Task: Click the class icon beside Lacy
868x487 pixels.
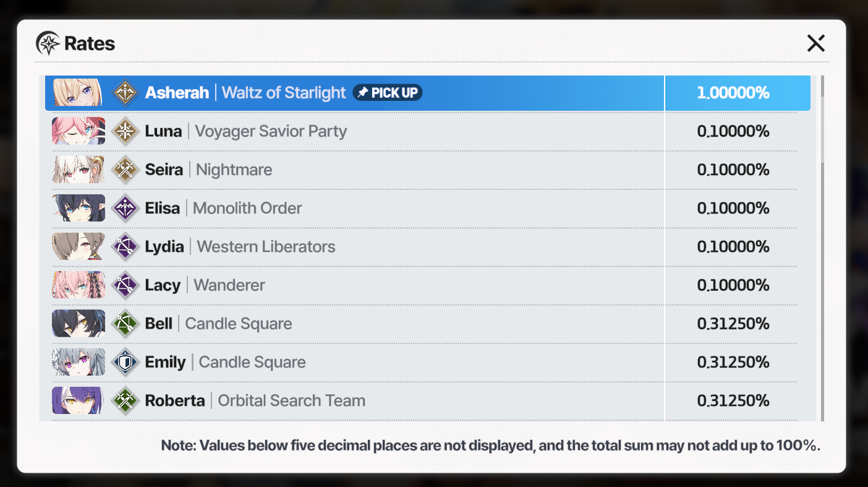Action: 126,285
